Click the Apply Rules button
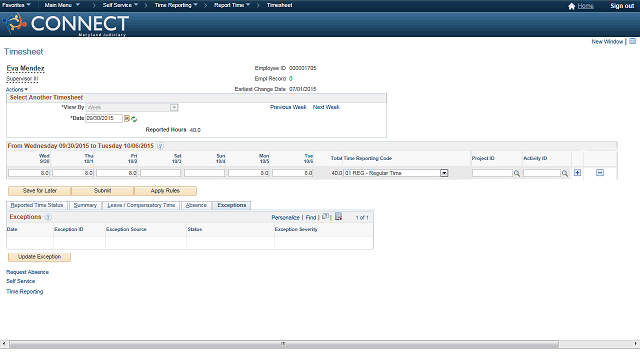Screen dimensions: 640x360 (x=165, y=191)
